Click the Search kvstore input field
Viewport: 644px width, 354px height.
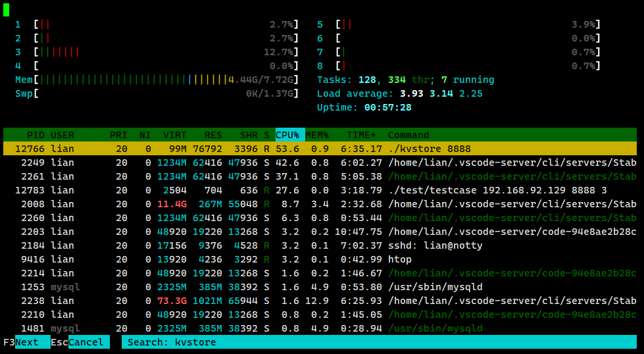point(378,342)
